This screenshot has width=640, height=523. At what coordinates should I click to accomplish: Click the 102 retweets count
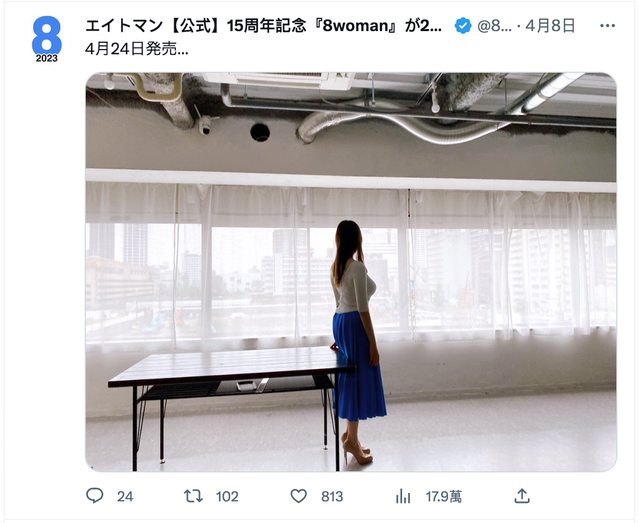(x=227, y=496)
